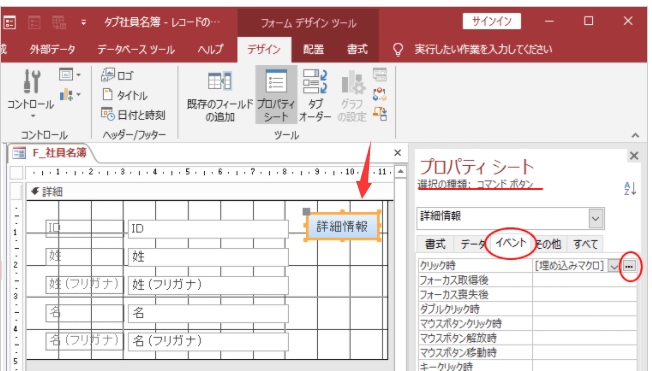Image resolution: width=652 pixels, height=371 pixels.
Task: Click the フォーカス取得後 property row
Action: (x=527, y=280)
